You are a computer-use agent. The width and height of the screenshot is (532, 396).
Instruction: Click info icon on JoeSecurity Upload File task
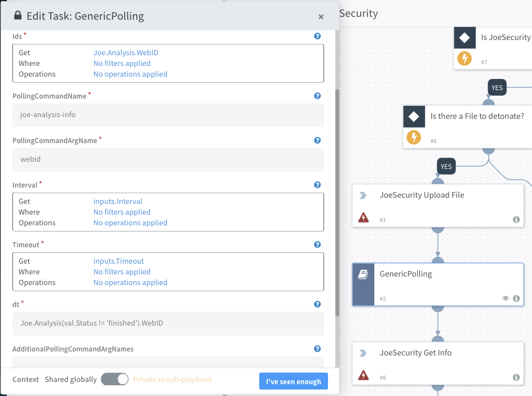[x=516, y=220]
